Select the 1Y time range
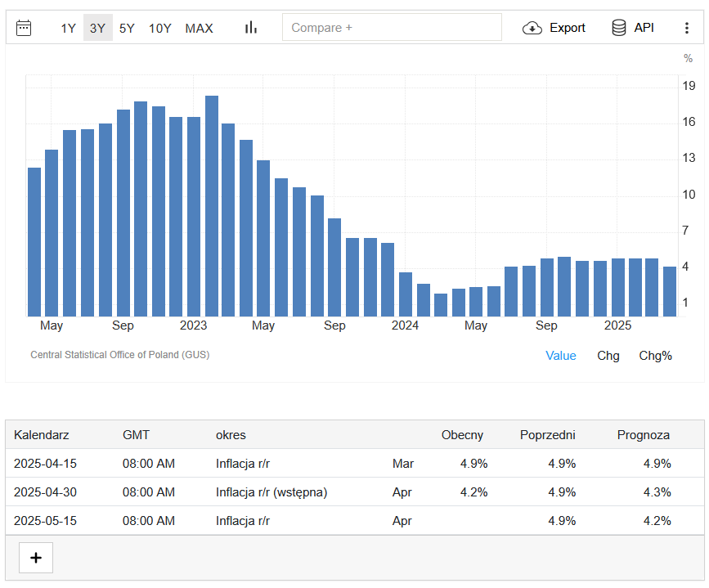709x588 pixels. point(68,28)
